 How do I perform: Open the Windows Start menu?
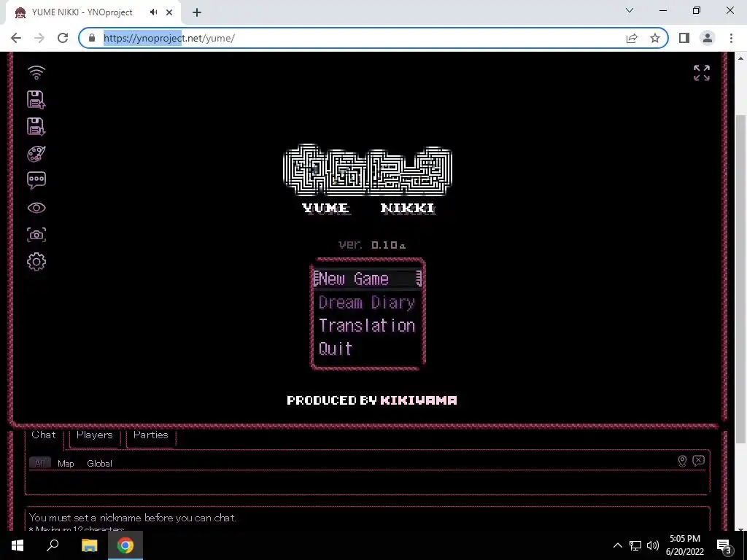click(18, 545)
